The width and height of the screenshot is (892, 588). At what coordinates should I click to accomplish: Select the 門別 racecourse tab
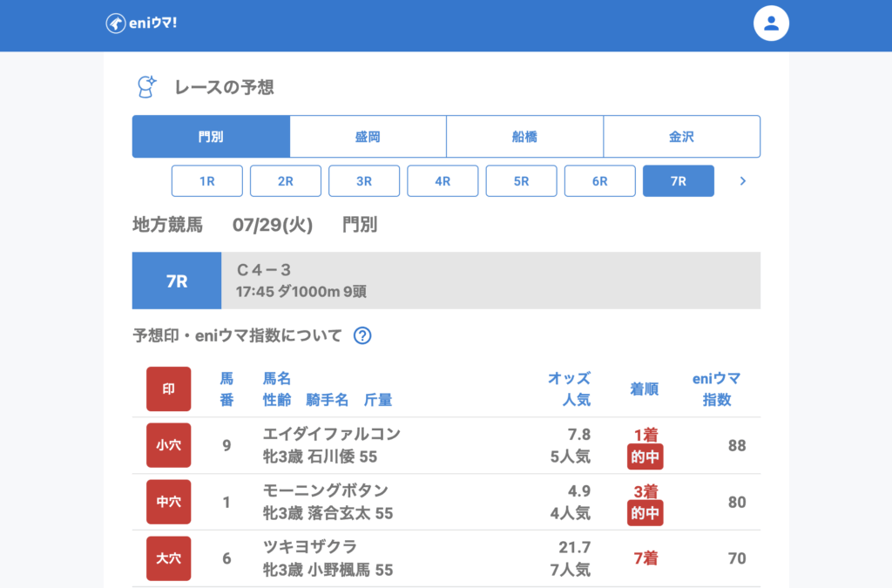pos(211,137)
